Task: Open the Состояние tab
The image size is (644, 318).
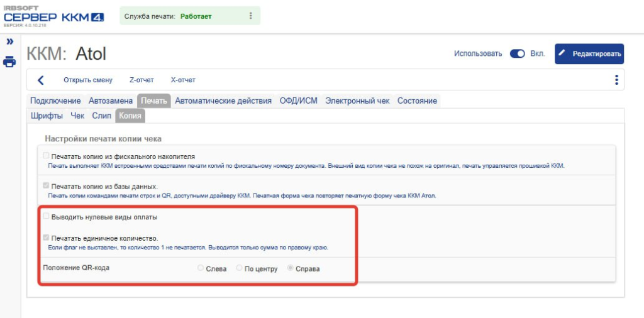Action: (x=418, y=101)
